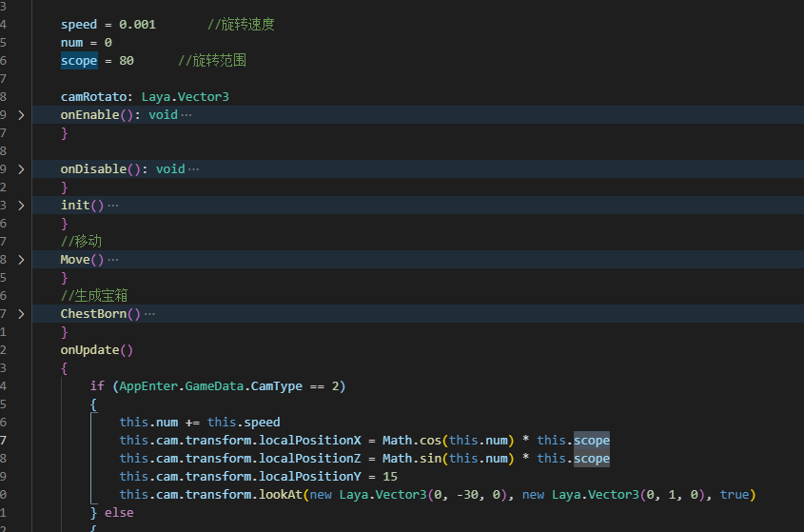Expand the folded onEnable method arrow

[21, 115]
